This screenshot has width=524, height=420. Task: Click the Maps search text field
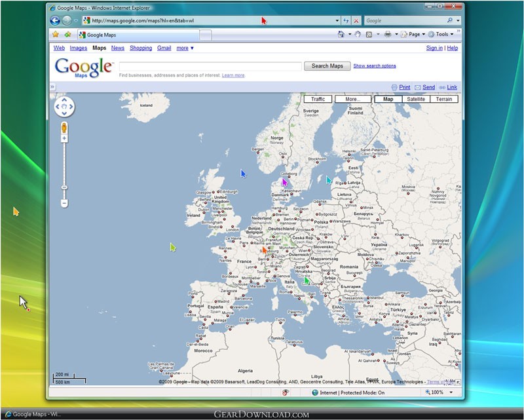(210, 66)
